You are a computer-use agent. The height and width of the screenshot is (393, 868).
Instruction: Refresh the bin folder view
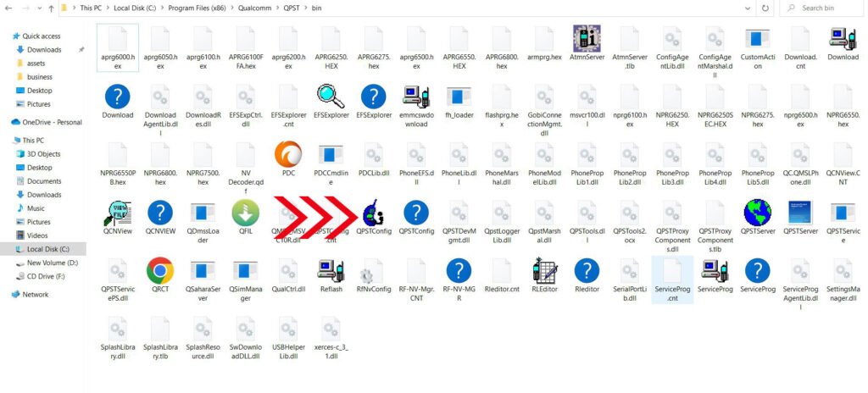tap(765, 8)
